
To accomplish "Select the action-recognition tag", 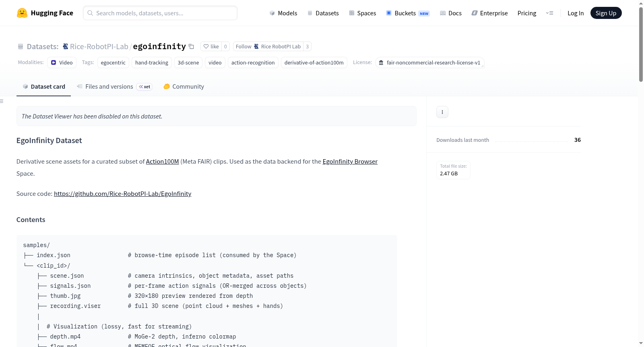I will [x=253, y=62].
